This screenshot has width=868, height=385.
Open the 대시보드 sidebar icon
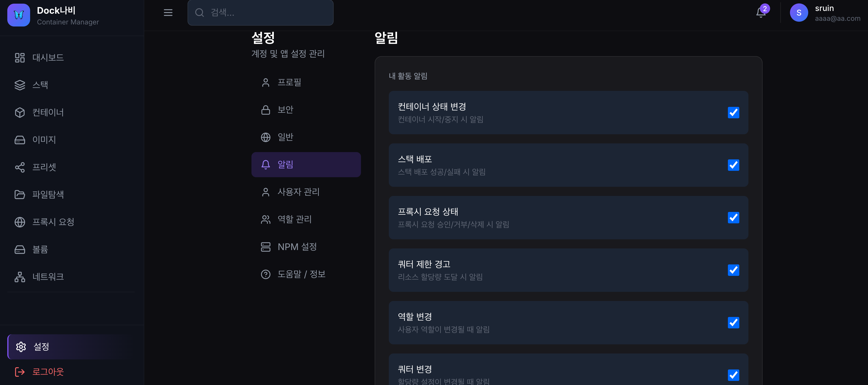coord(20,57)
